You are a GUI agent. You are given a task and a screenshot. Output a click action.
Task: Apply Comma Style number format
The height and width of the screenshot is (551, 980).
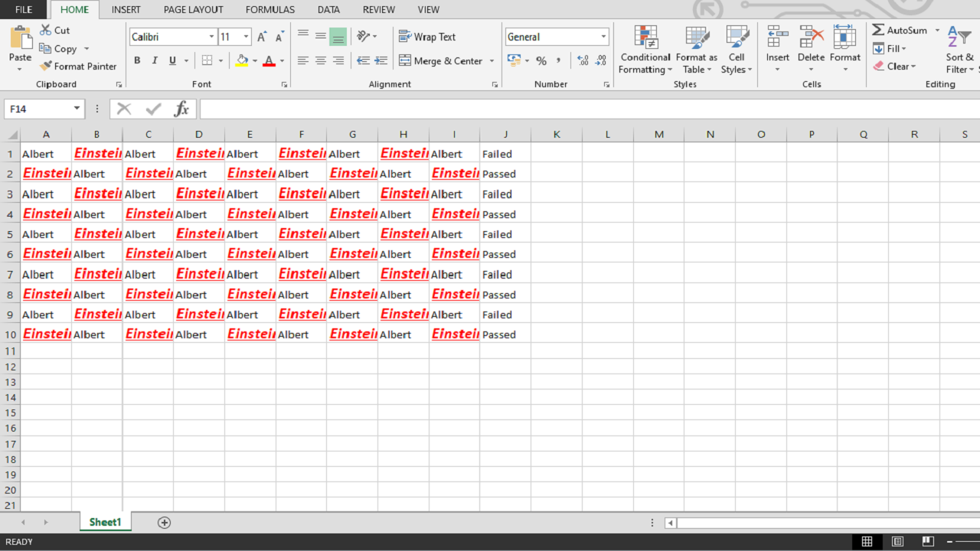click(x=559, y=60)
